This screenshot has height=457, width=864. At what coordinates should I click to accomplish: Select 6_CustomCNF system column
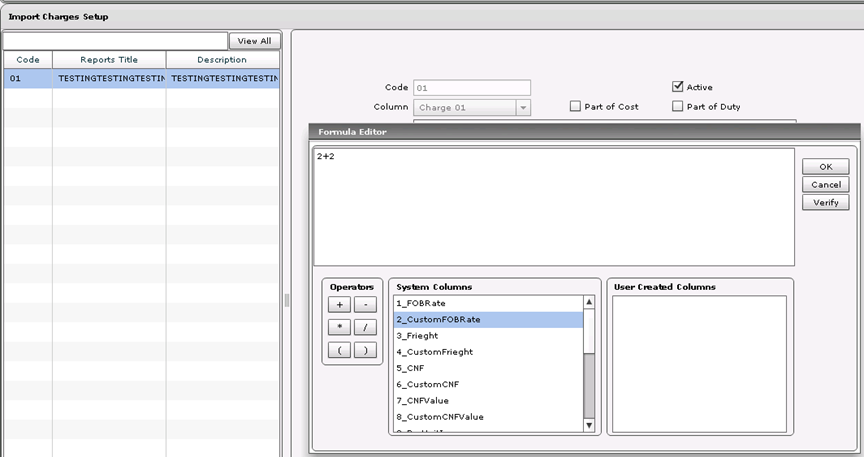pos(488,384)
